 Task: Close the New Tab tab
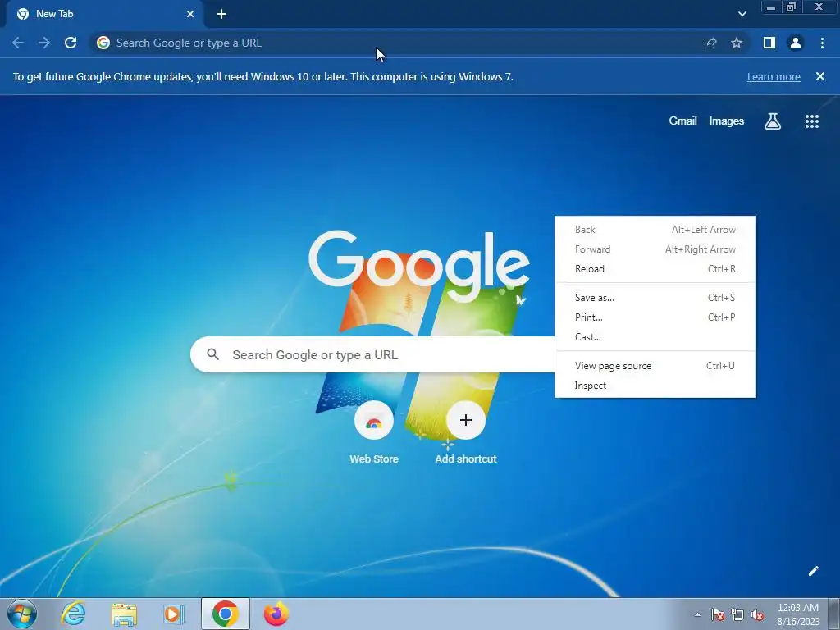coord(190,14)
